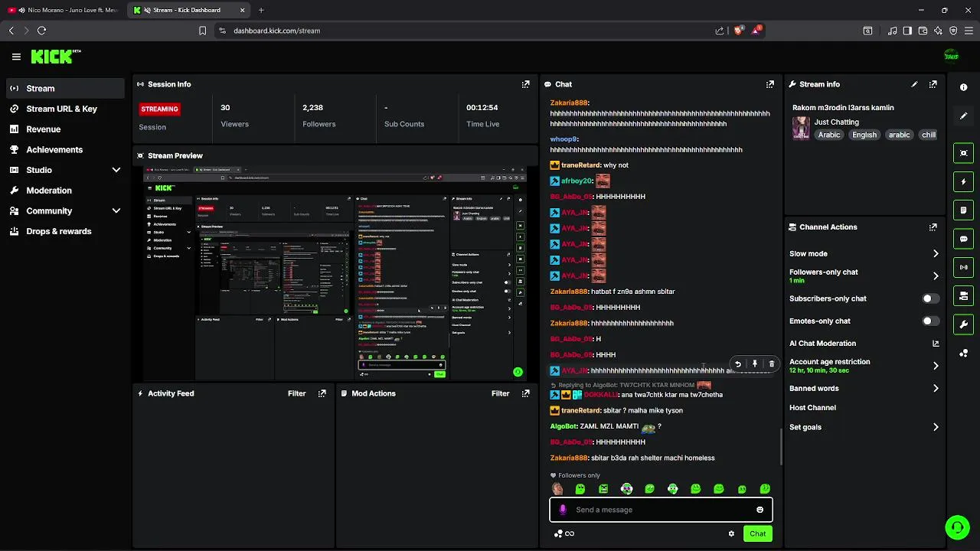Toggle Emotes-only chat switch

pyautogui.click(x=930, y=321)
